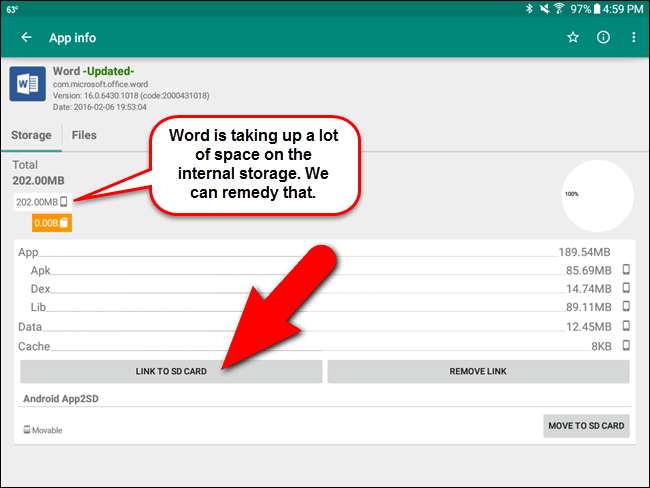Tap the SD card icon in orange badge
This screenshot has height=488, width=650.
point(64,223)
